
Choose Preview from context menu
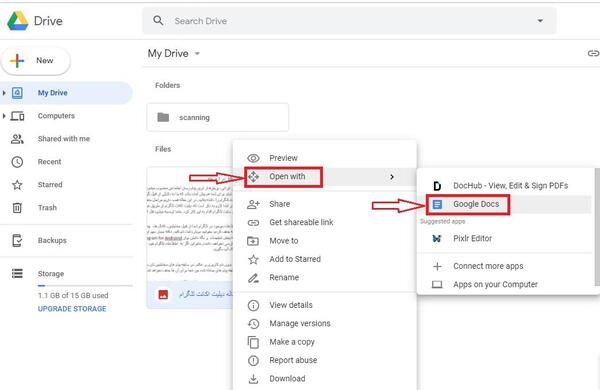324,158
